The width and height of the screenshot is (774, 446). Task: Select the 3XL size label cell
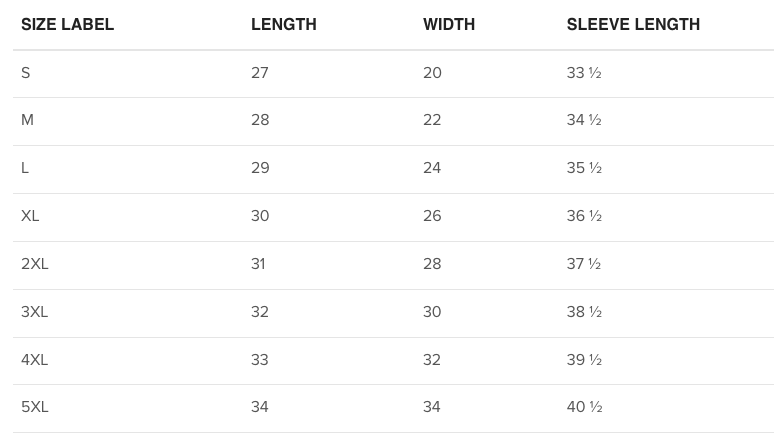(x=35, y=312)
